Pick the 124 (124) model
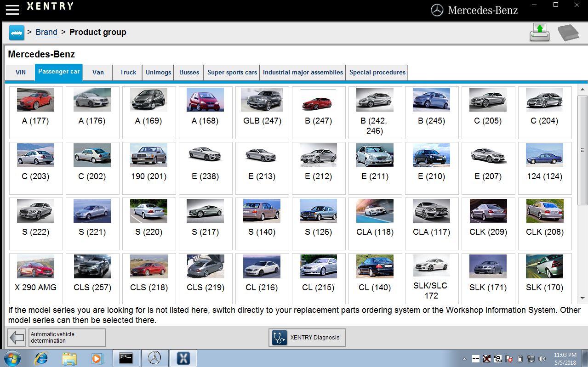The image size is (588, 367). point(545,168)
